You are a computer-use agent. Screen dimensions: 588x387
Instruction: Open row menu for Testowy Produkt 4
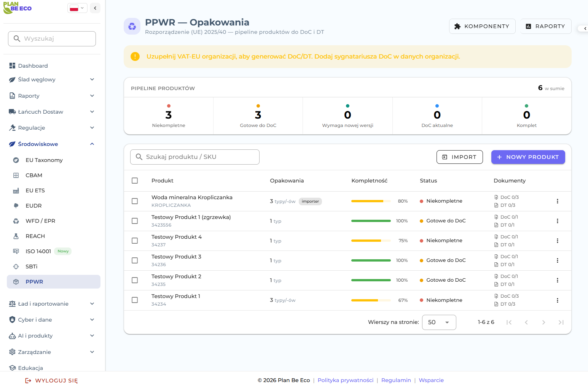[x=558, y=241]
